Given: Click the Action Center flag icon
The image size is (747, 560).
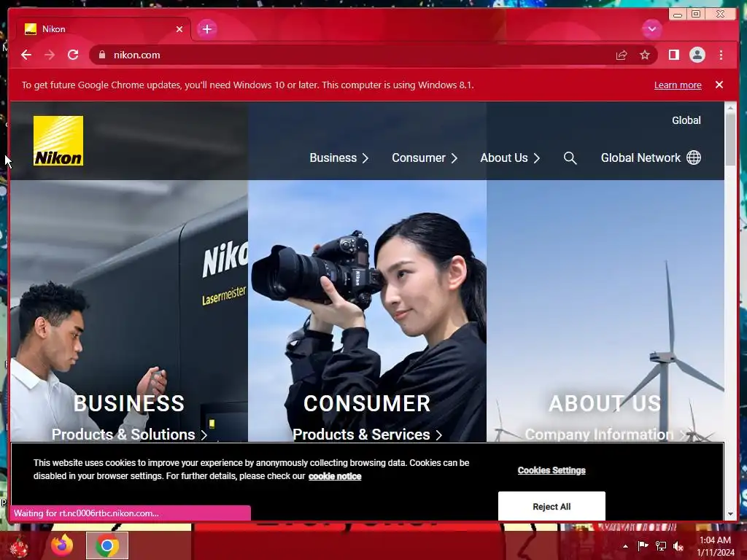Looking at the screenshot, I should point(643,545).
